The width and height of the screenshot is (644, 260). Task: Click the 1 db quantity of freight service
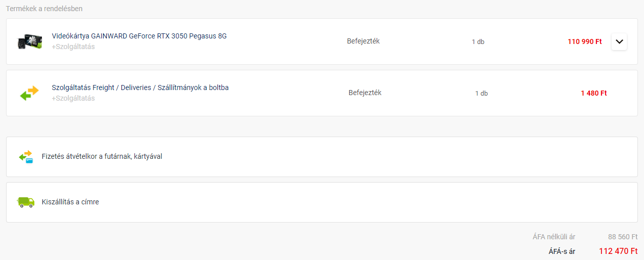(481, 94)
